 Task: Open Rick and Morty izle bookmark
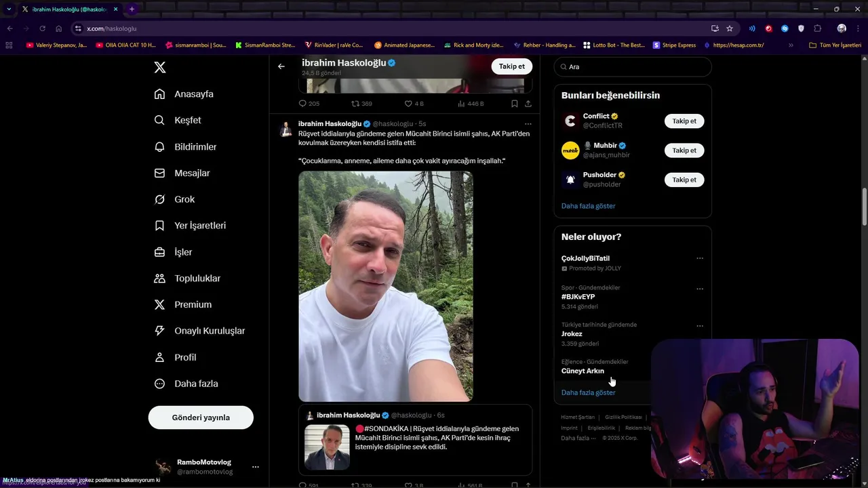(x=473, y=45)
